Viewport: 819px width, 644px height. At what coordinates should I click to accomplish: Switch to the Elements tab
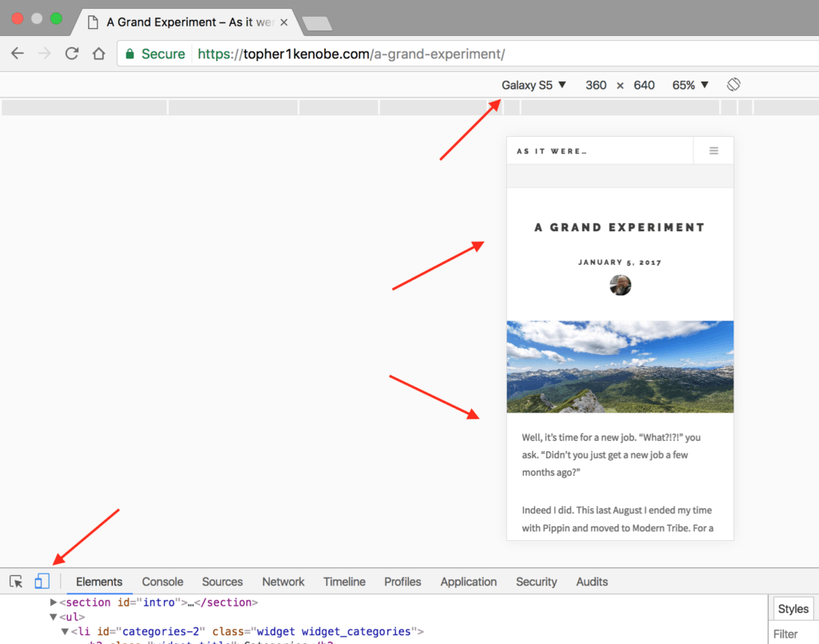pyautogui.click(x=98, y=582)
